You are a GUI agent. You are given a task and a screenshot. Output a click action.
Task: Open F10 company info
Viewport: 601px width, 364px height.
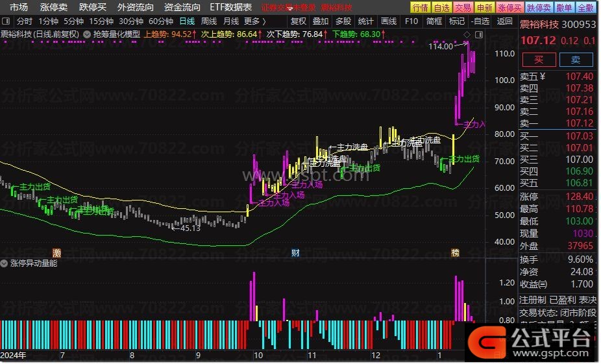coord(411,21)
